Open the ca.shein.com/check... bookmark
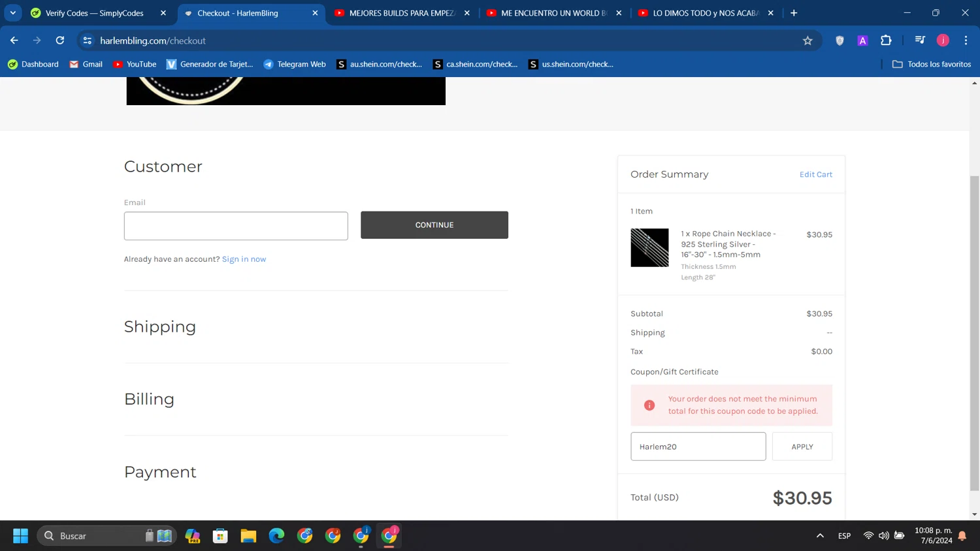 point(476,64)
